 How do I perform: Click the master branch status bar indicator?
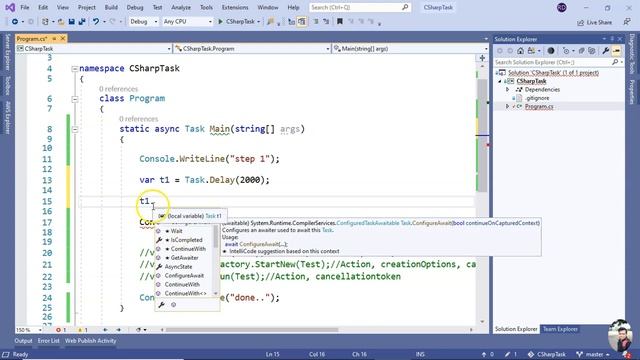click(593, 354)
